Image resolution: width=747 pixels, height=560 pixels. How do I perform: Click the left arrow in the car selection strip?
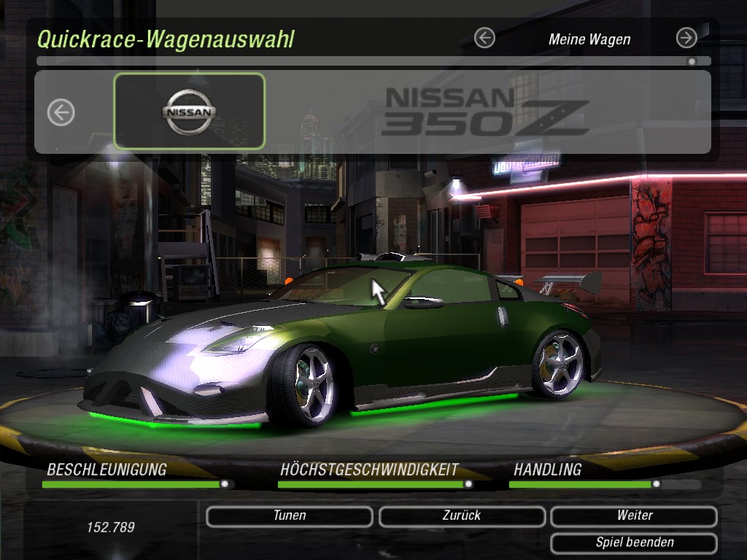(61, 112)
